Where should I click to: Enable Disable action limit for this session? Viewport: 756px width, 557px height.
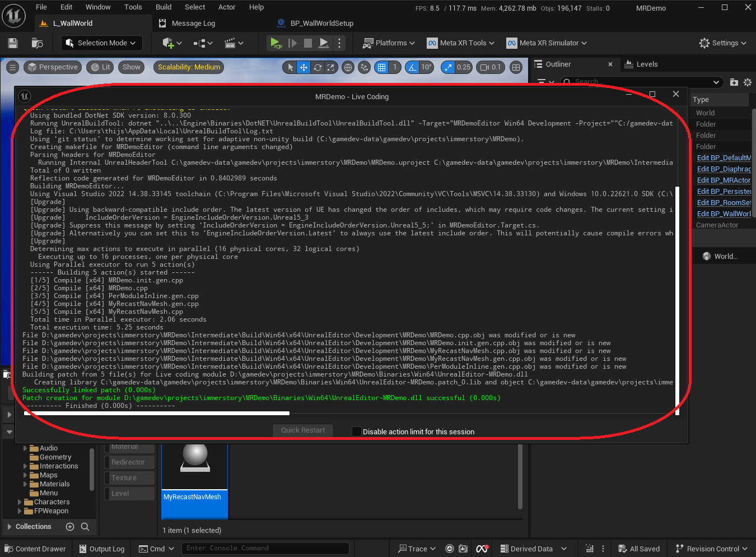(x=357, y=431)
